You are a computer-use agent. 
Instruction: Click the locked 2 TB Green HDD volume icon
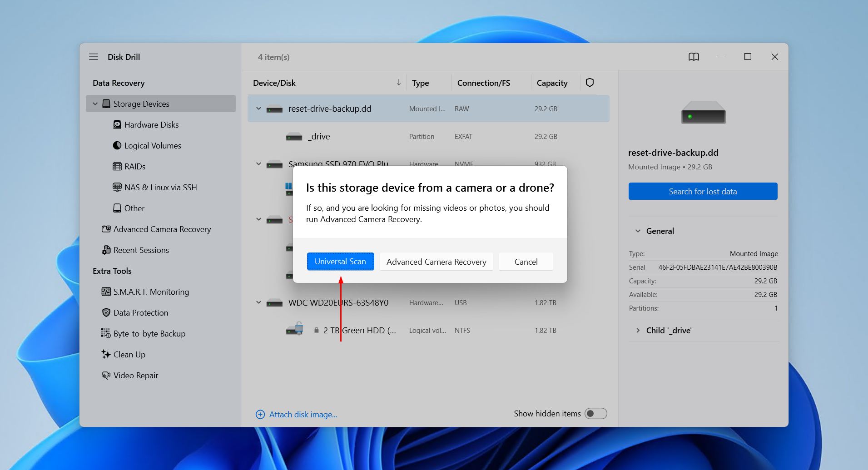tap(295, 328)
